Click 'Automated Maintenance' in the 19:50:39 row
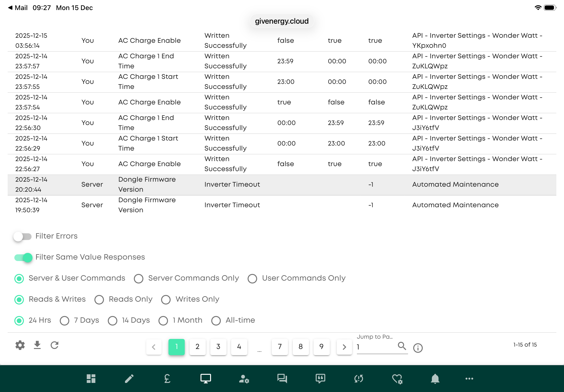This screenshot has height=392, width=564. 456,205
